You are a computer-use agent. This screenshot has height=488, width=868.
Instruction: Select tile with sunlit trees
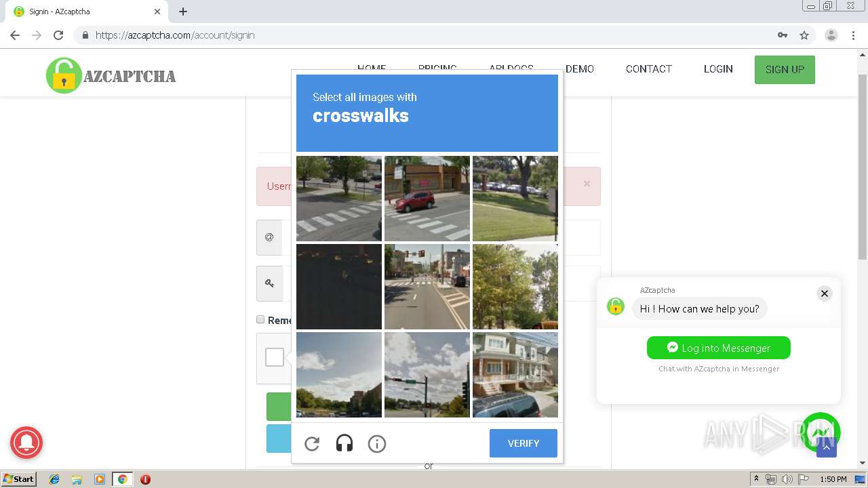[x=515, y=287]
